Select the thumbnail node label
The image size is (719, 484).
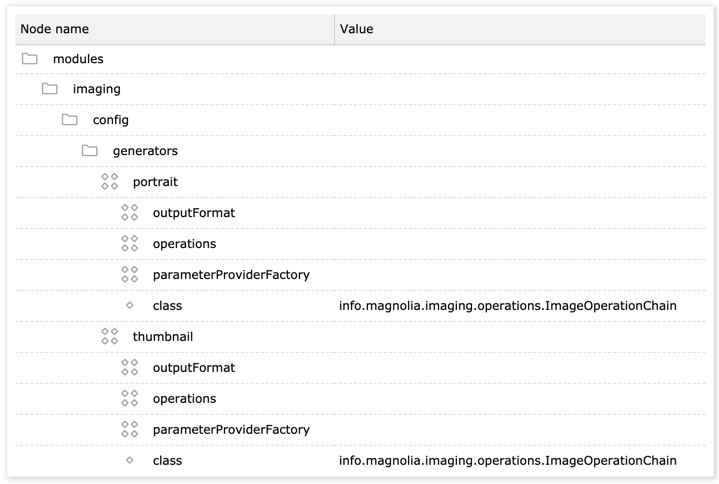tap(162, 337)
